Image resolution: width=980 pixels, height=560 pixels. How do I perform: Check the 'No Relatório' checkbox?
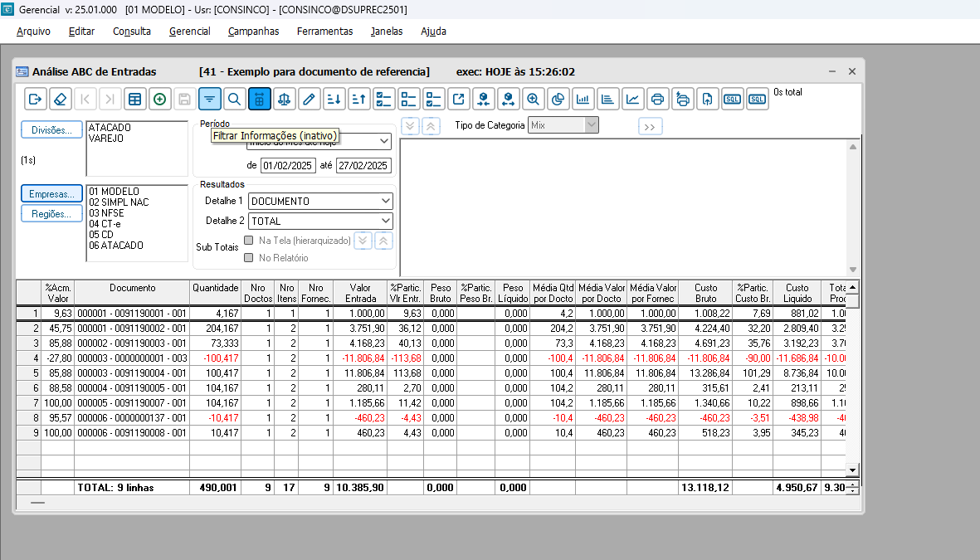(249, 258)
